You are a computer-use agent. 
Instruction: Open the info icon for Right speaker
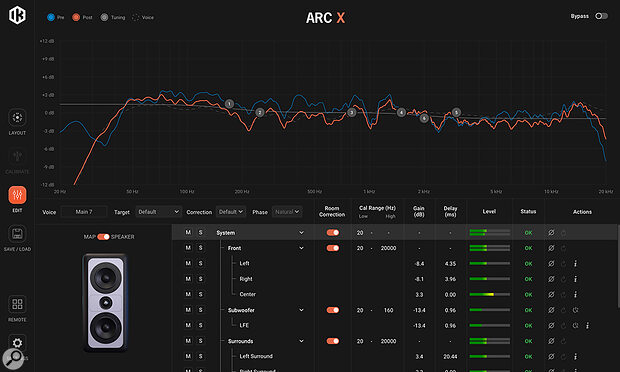click(x=575, y=279)
